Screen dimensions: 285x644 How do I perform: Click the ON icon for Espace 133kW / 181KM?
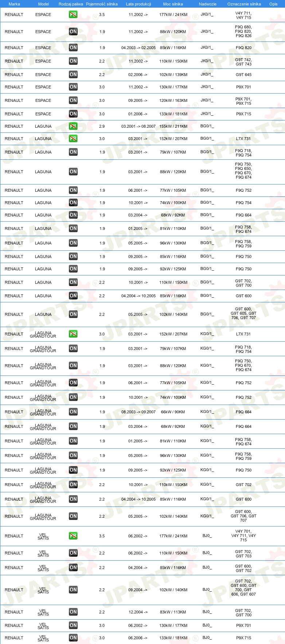73,114
